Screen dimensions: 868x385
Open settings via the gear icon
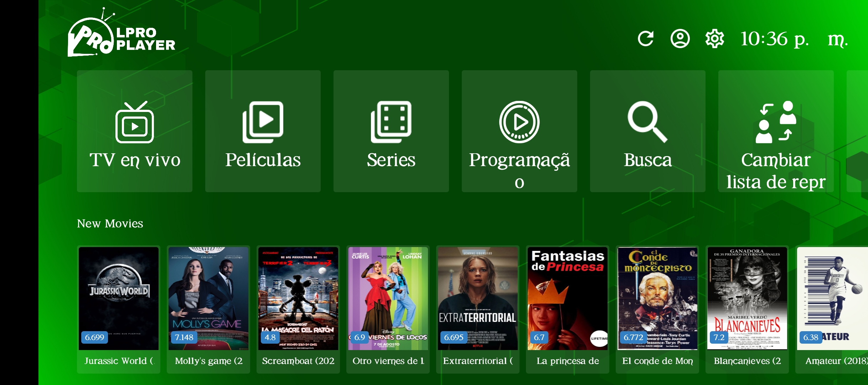point(715,38)
